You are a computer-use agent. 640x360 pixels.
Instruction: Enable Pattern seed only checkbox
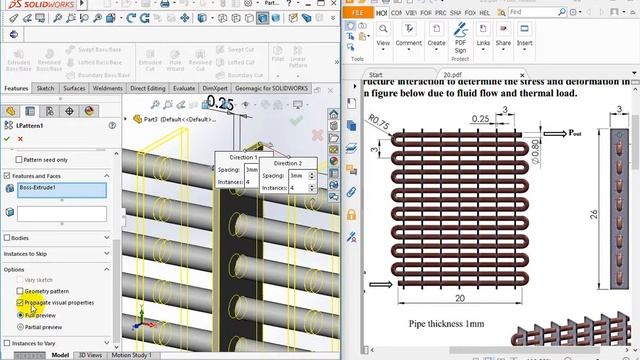(19, 160)
